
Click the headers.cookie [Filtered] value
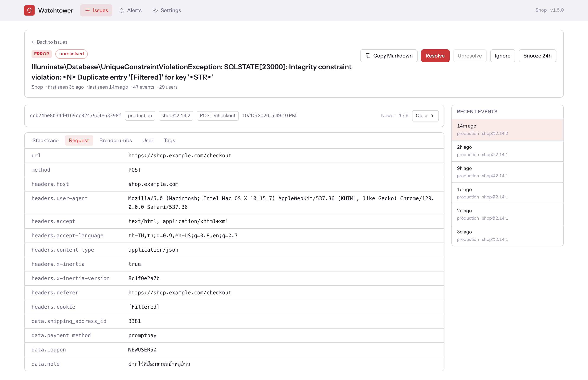click(144, 307)
